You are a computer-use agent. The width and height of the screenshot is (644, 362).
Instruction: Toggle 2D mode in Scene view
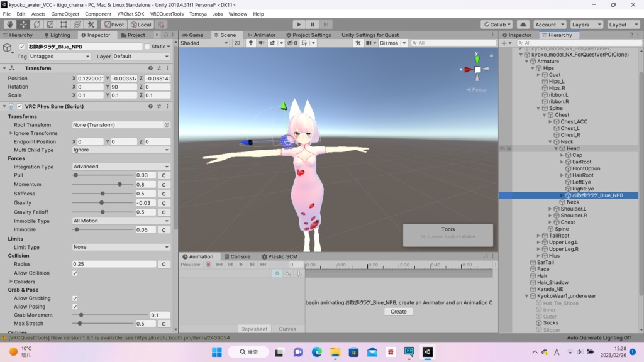click(238, 43)
